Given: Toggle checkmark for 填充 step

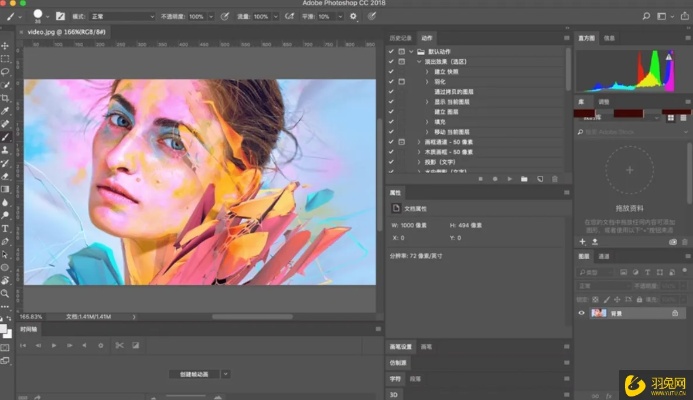Looking at the screenshot, I should tap(391, 122).
